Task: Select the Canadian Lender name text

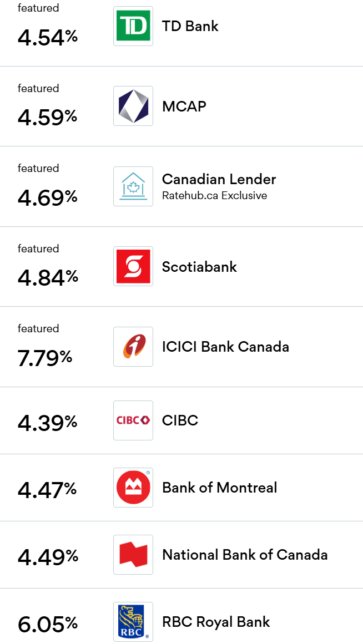Action: click(x=219, y=179)
